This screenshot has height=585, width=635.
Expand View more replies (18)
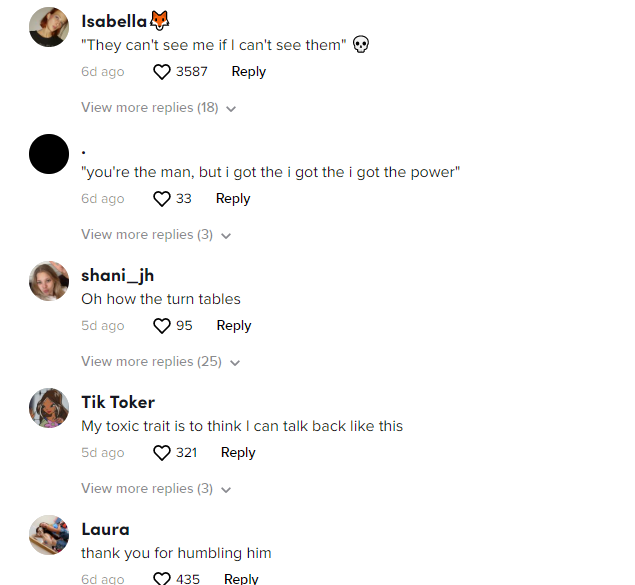[x=158, y=108]
